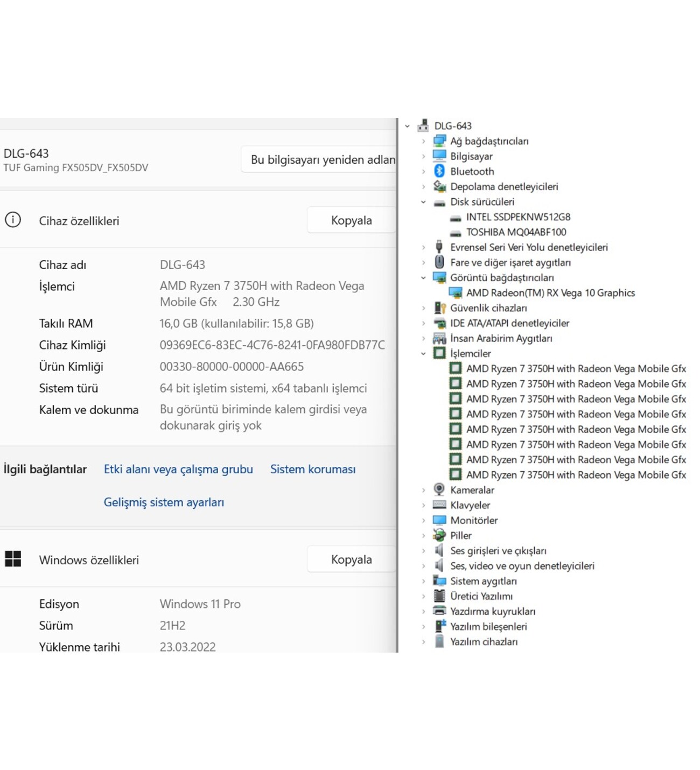Click Kopyala next to Cihaz özellikleri
700x770 pixels.
pos(352,220)
